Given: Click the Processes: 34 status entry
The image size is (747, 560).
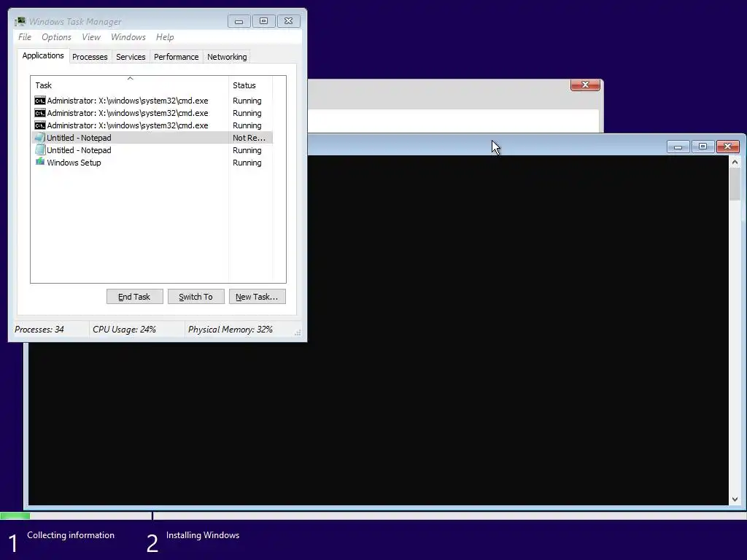Looking at the screenshot, I should (x=39, y=330).
